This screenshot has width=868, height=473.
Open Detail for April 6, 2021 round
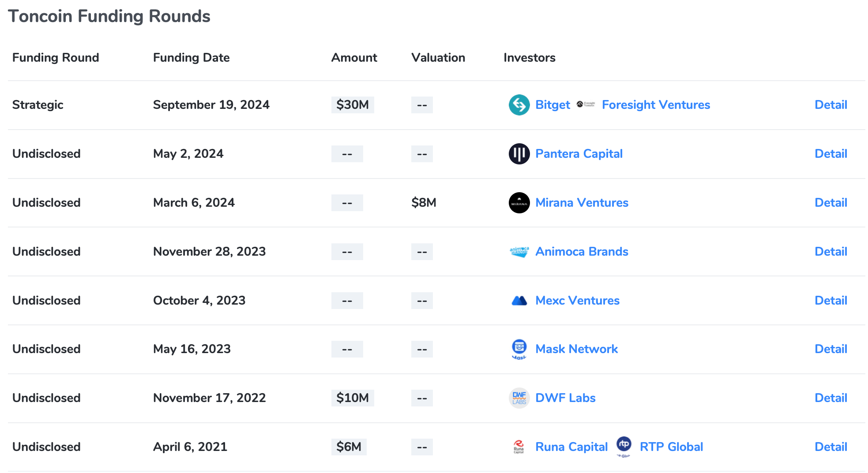point(830,447)
